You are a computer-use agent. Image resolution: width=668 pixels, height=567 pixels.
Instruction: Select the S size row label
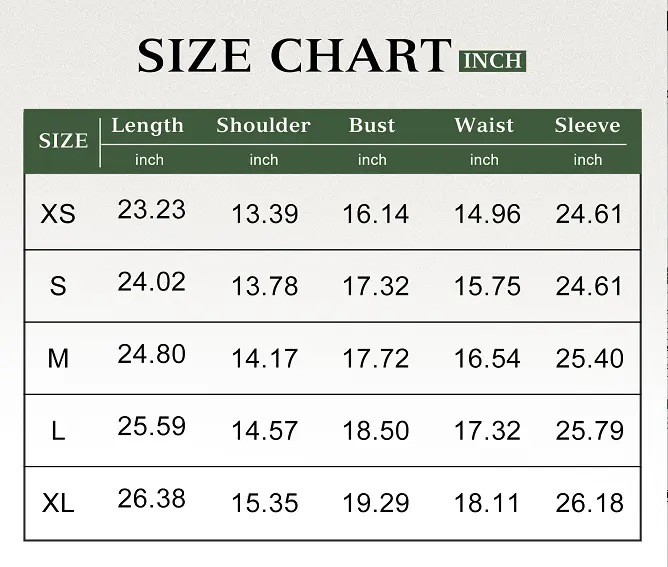point(58,286)
